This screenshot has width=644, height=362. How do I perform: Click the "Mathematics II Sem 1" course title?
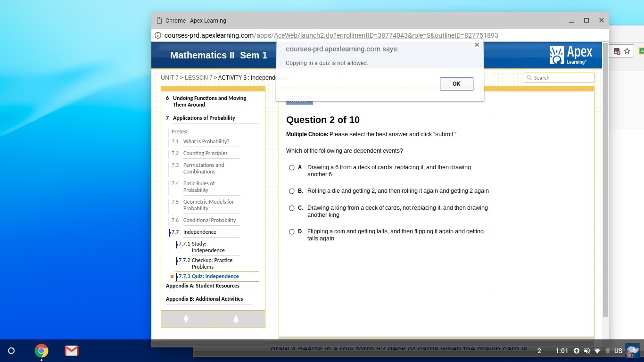[219, 55]
